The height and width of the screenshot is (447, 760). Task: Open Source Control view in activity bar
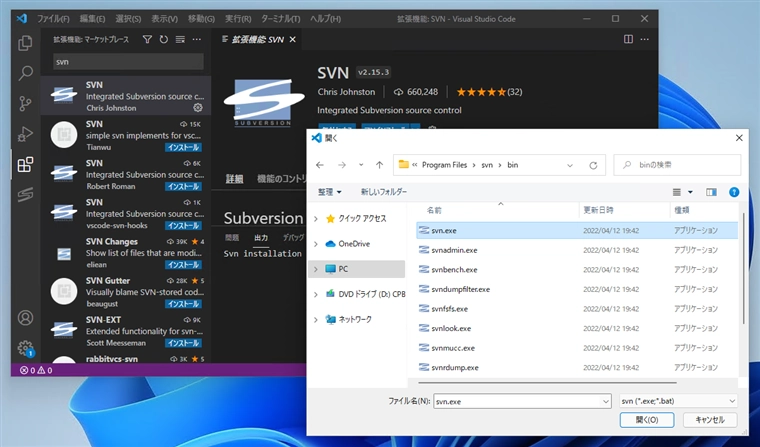(x=25, y=103)
